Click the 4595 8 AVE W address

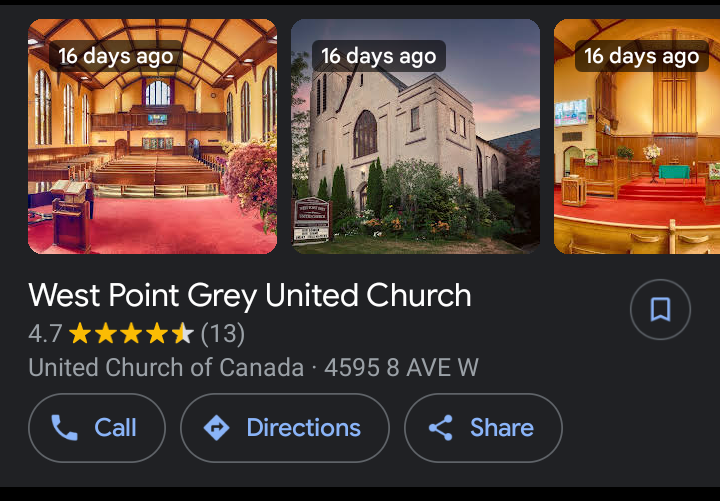click(401, 367)
